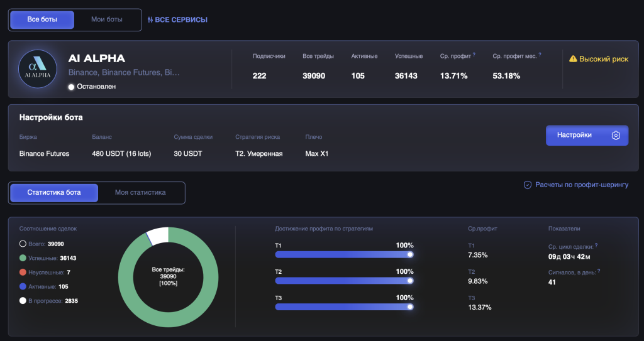
Task: Click the AI ALPHA bot logo
Action: point(37,69)
